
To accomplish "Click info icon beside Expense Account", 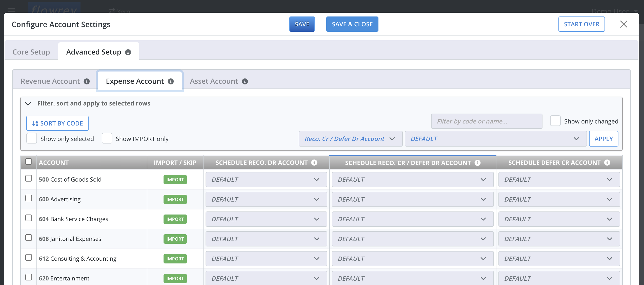I will tap(171, 81).
